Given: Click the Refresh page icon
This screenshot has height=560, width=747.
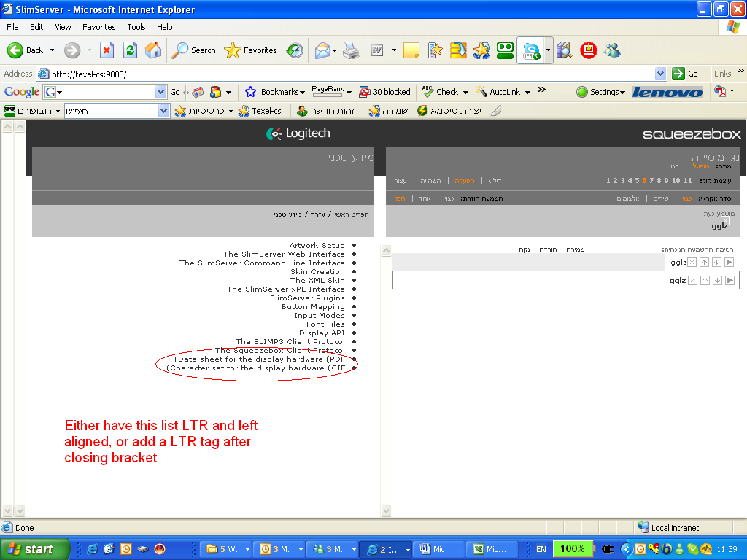Looking at the screenshot, I should pos(130,50).
